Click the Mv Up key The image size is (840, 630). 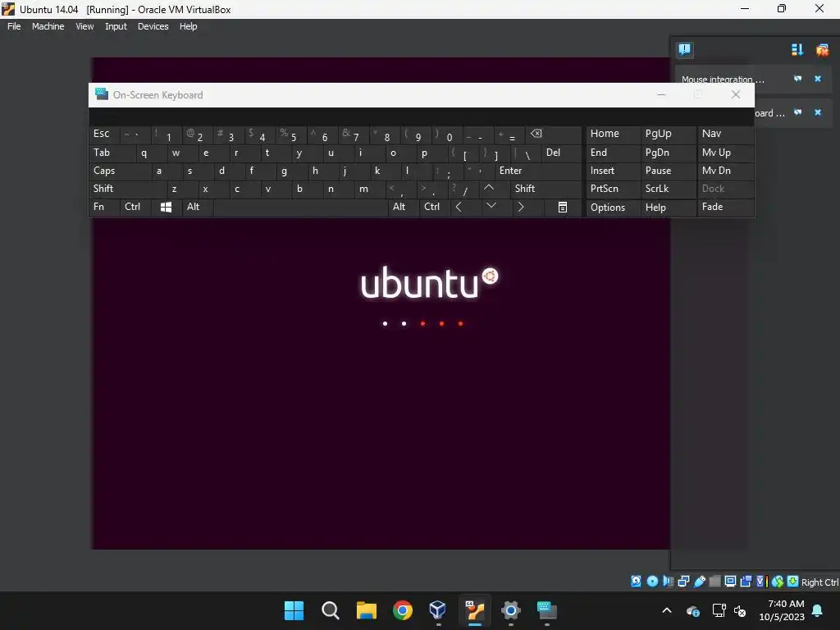point(725,153)
